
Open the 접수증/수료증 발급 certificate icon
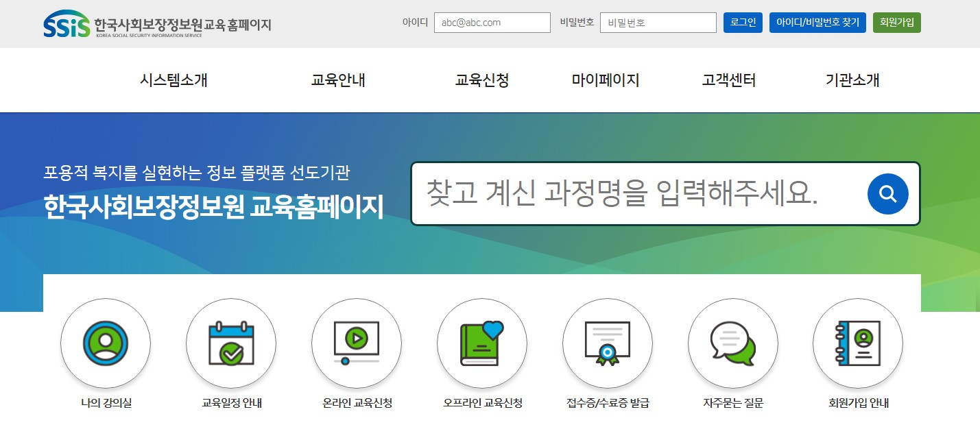[x=607, y=343]
